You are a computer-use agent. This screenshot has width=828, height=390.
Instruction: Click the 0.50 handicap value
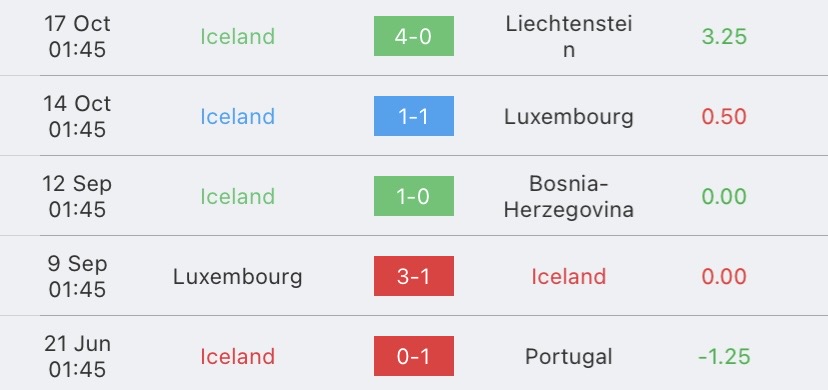click(x=724, y=117)
